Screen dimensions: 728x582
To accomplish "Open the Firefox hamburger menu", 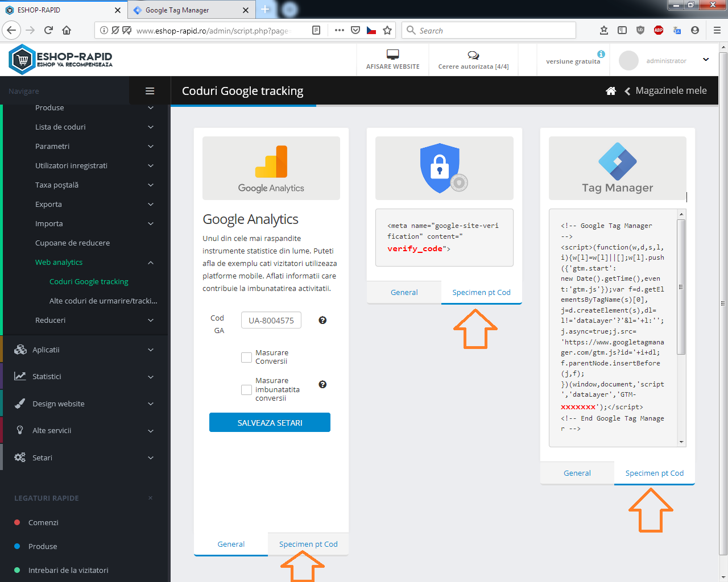I will click(x=717, y=30).
